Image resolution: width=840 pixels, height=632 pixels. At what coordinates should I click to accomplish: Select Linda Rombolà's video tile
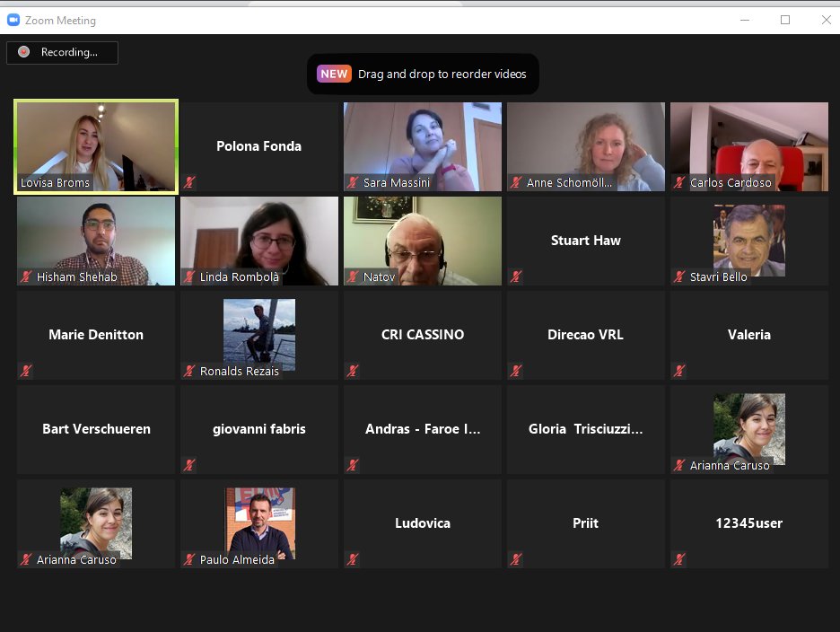(x=259, y=241)
